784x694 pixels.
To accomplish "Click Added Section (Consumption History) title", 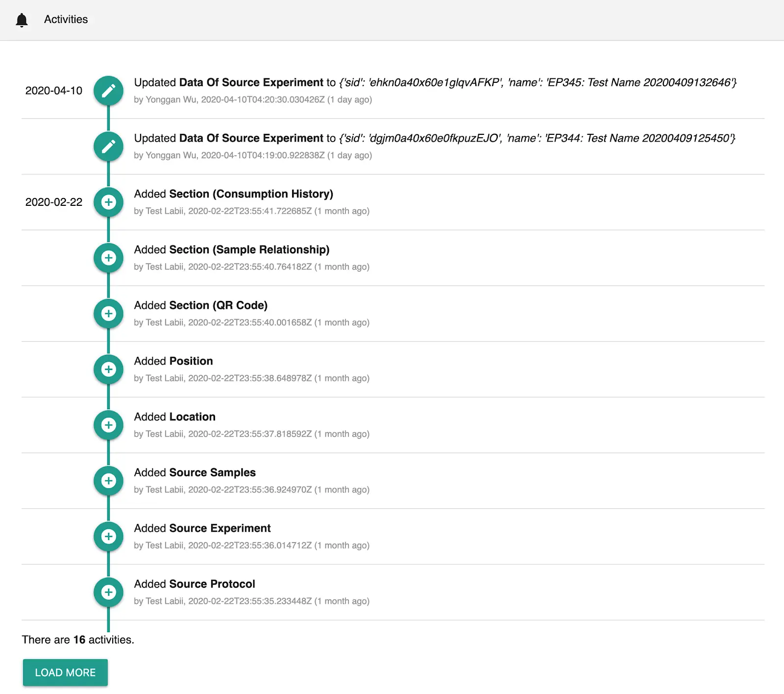I will coord(233,194).
